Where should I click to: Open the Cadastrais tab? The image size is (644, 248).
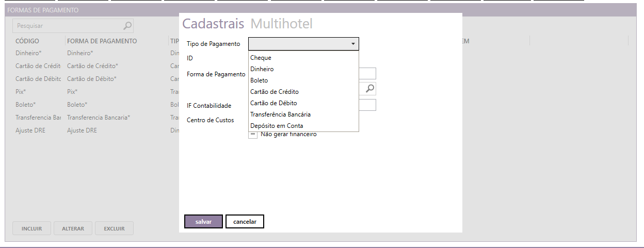[x=214, y=24]
